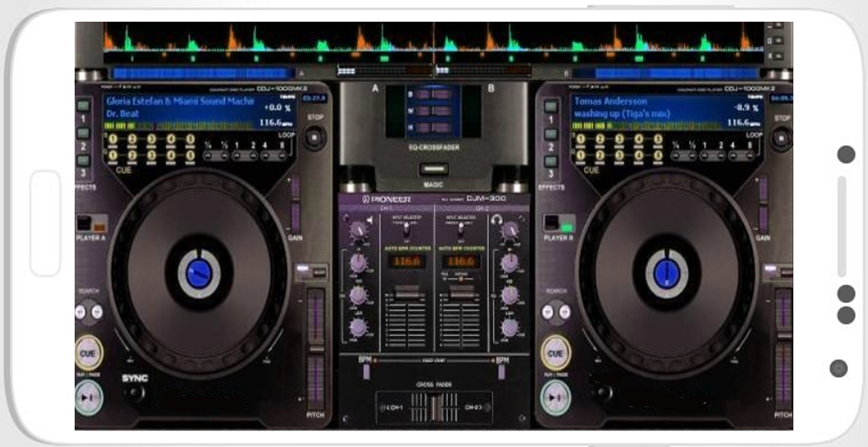This screenshot has height=447, width=868.
Task: Click the right deck jog wheel center
Action: click(667, 274)
